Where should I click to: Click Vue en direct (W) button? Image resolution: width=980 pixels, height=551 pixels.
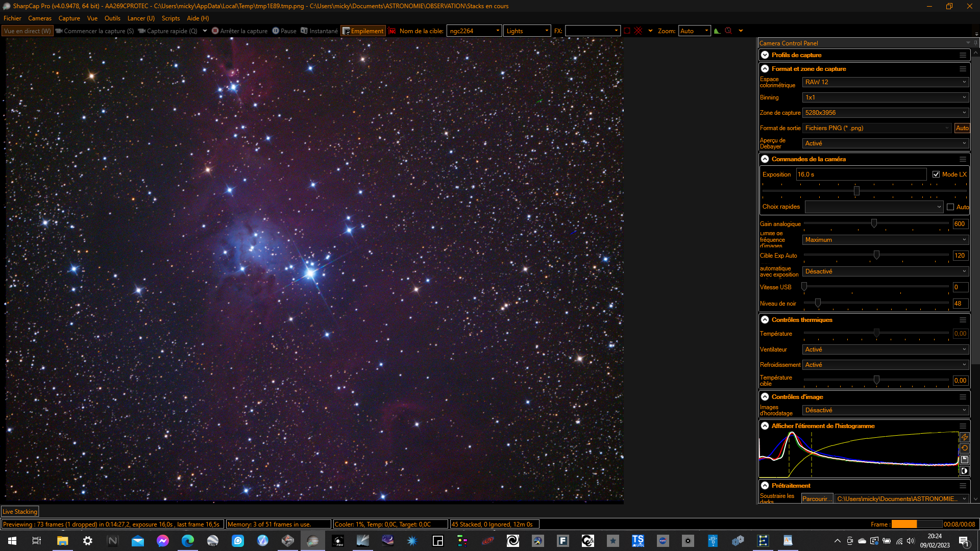28,31
